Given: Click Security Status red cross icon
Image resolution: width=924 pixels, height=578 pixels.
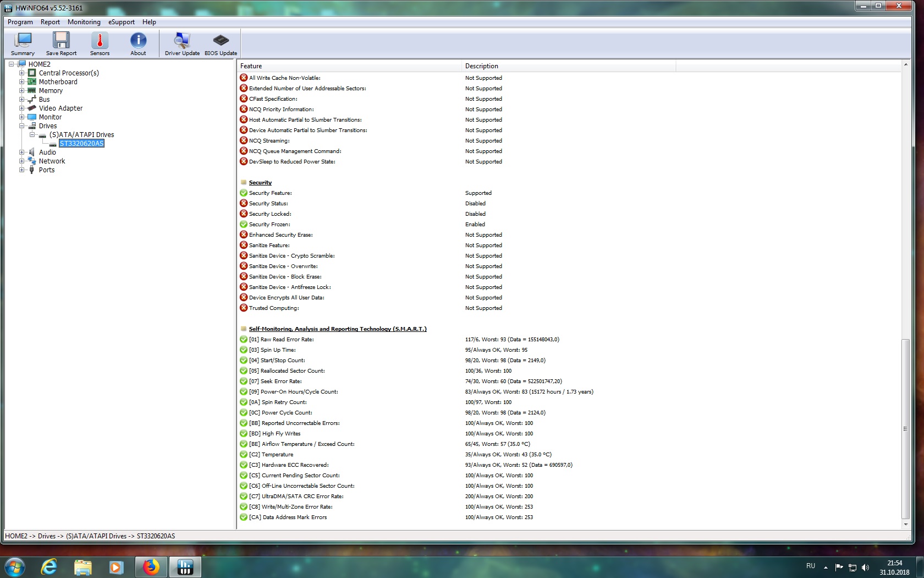Looking at the screenshot, I should coord(244,203).
